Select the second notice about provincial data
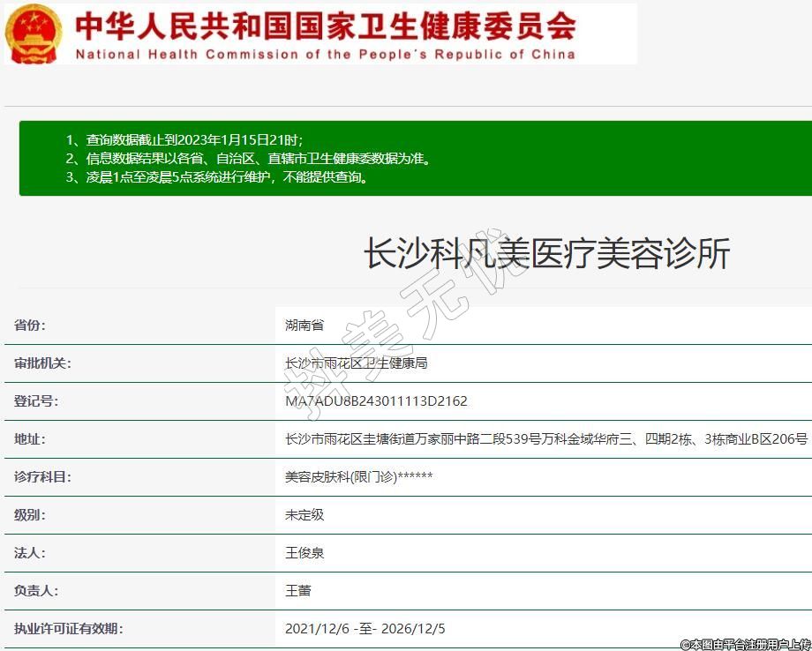This screenshot has width=812, height=651. (248, 159)
